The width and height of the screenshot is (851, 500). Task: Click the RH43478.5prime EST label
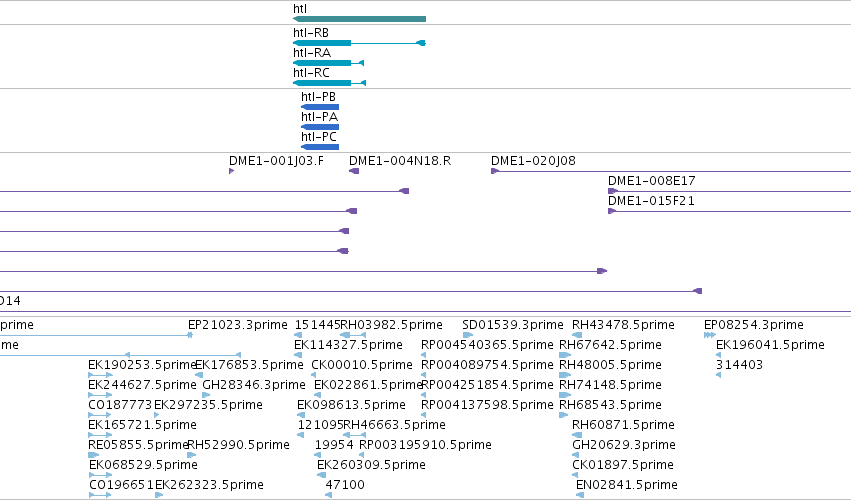[624, 325]
